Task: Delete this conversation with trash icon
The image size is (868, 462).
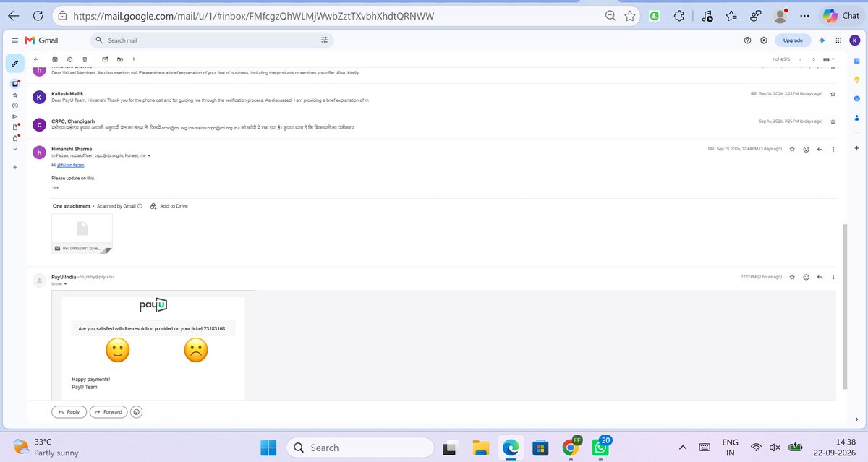Action: (85, 59)
